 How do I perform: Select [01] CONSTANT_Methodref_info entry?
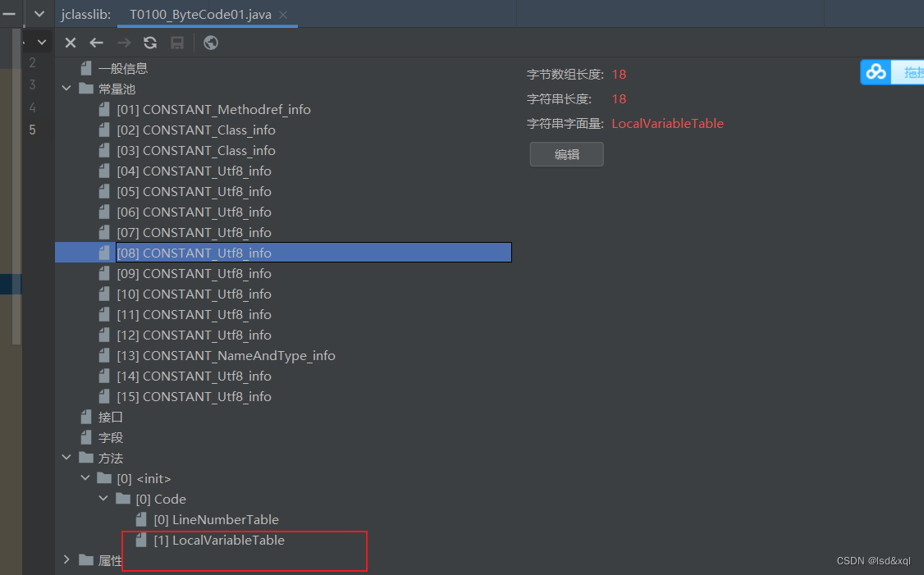pos(213,110)
